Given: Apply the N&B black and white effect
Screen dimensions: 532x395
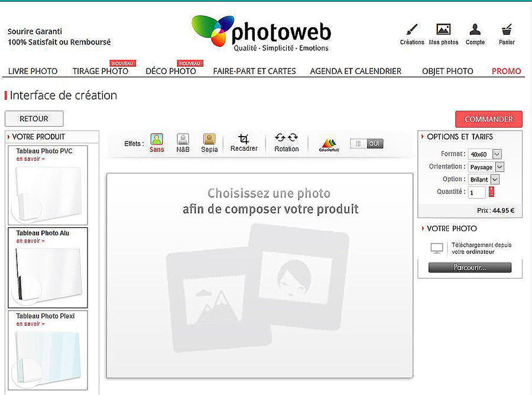Looking at the screenshot, I should click(183, 143).
